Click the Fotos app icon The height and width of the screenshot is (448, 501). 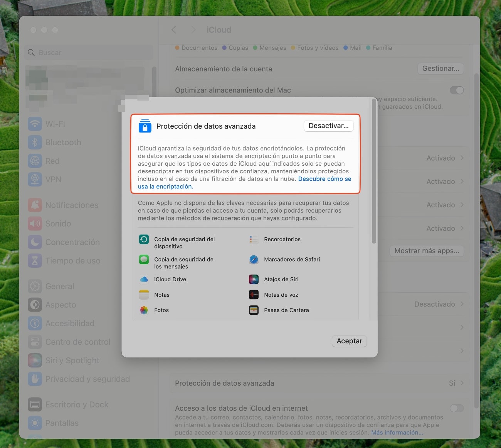[144, 310]
